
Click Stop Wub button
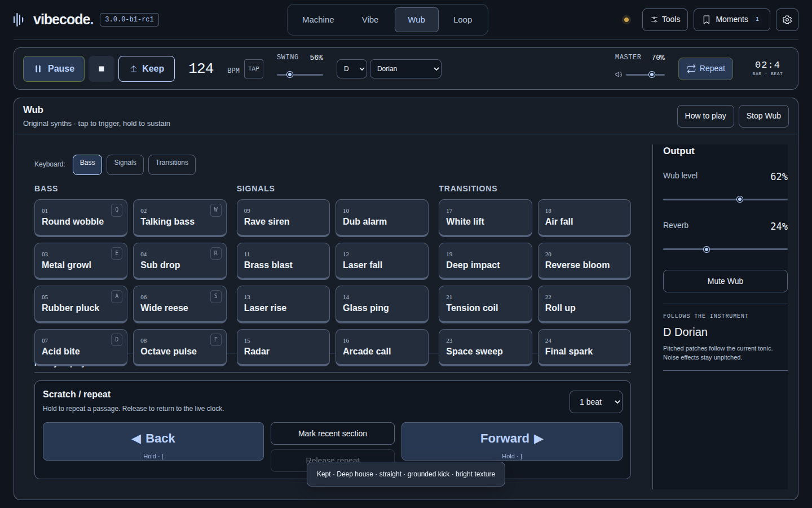[x=764, y=116]
